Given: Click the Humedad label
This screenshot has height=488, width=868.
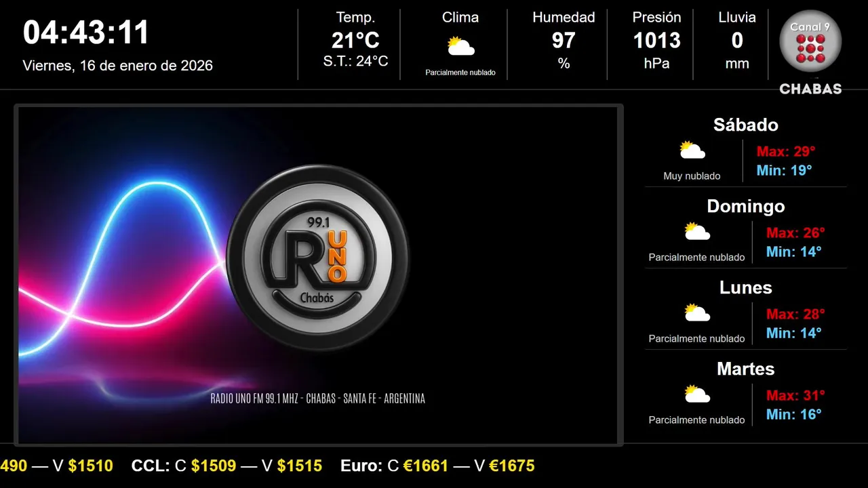Looking at the screenshot, I should (564, 18).
